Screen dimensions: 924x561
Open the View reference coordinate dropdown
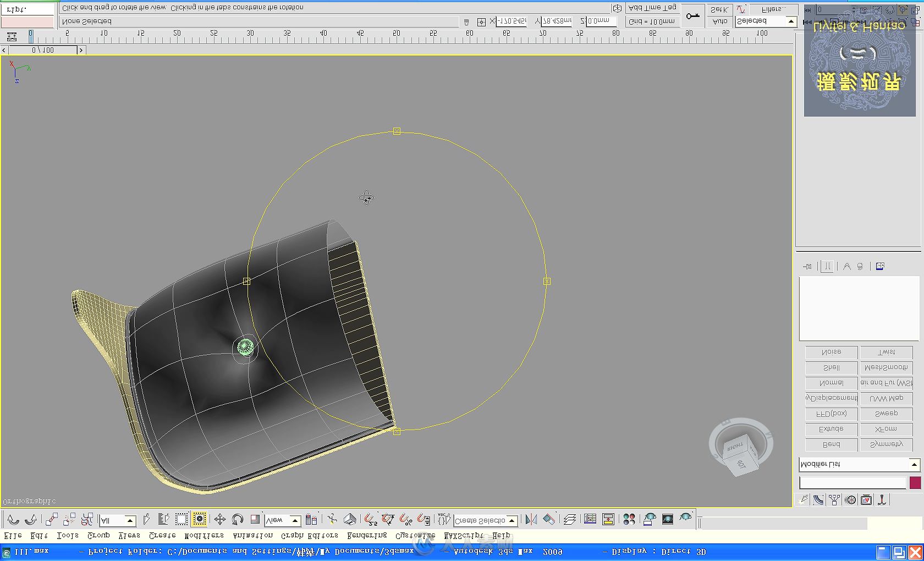pos(283,520)
